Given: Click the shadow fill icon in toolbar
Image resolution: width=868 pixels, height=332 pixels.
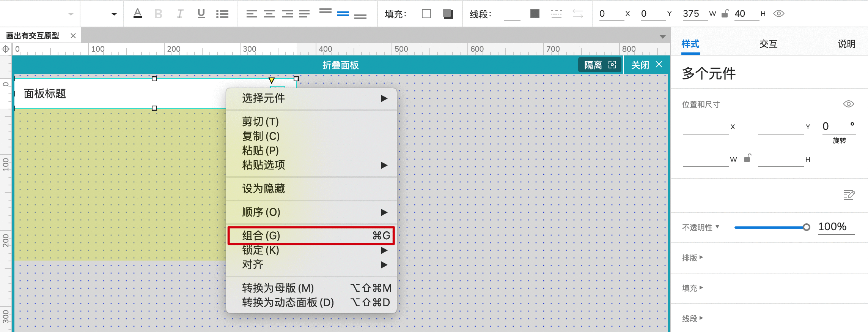Looking at the screenshot, I should [448, 14].
